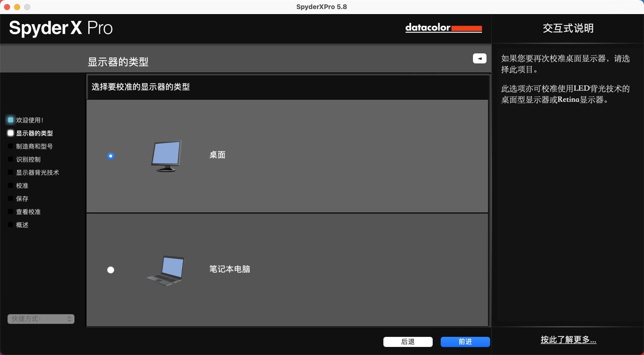Click the 制造商和型号 step indicator square

click(x=10, y=146)
